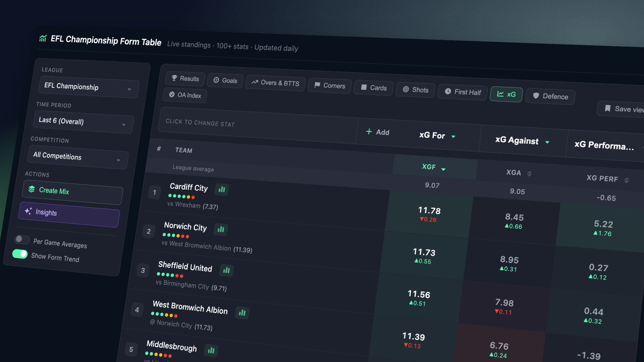
Task: Click the target icon on Shots tab
Action: (406, 89)
